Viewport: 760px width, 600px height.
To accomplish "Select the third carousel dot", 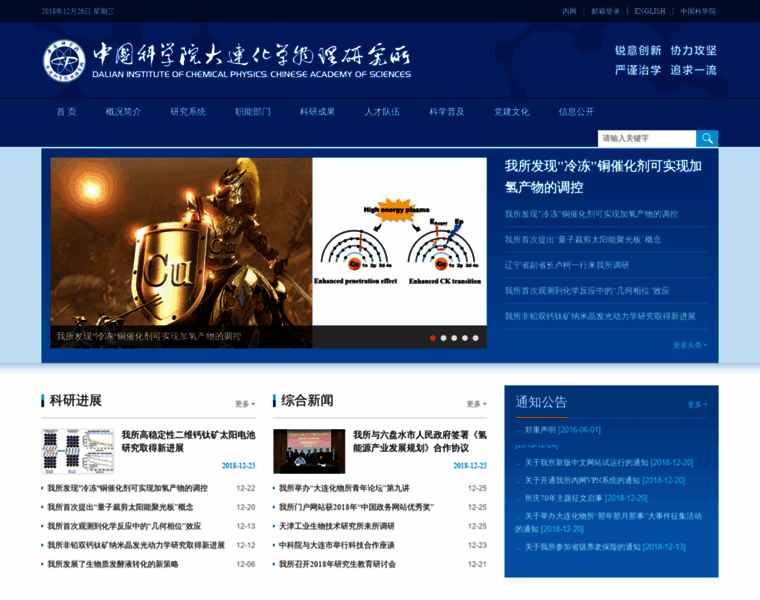I will click(454, 338).
